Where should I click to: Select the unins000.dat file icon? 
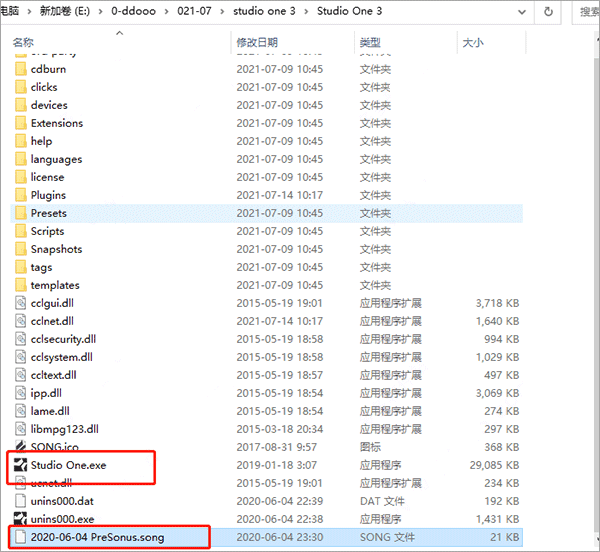[x=20, y=501]
